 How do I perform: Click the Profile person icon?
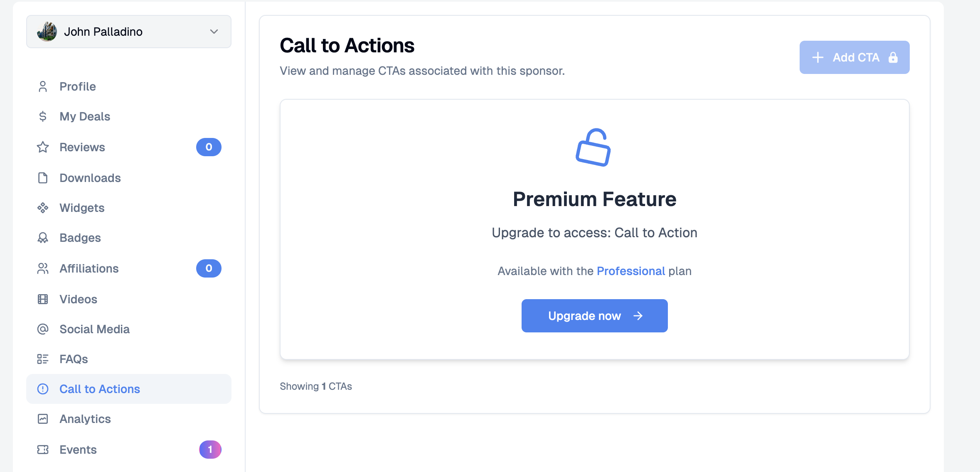pos(43,86)
